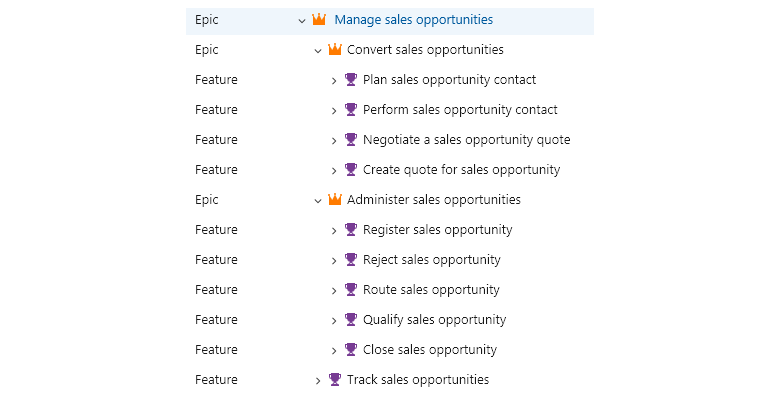
Task: Select Qualify sales opportunity title
Action: 434,320
